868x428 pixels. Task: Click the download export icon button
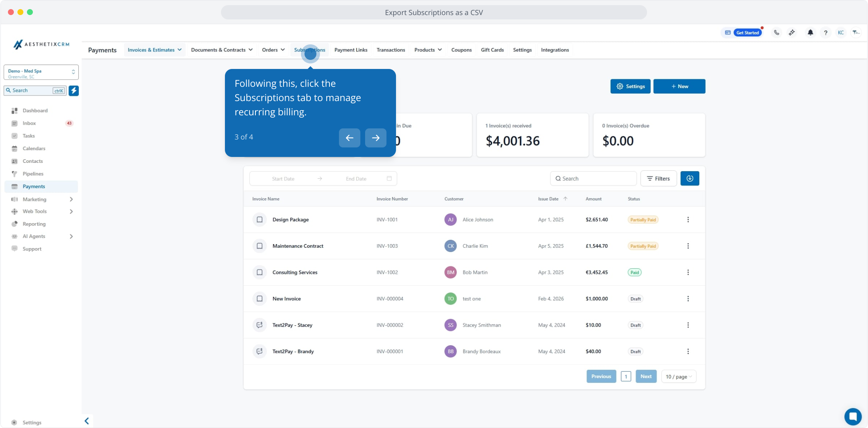[689, 178]
